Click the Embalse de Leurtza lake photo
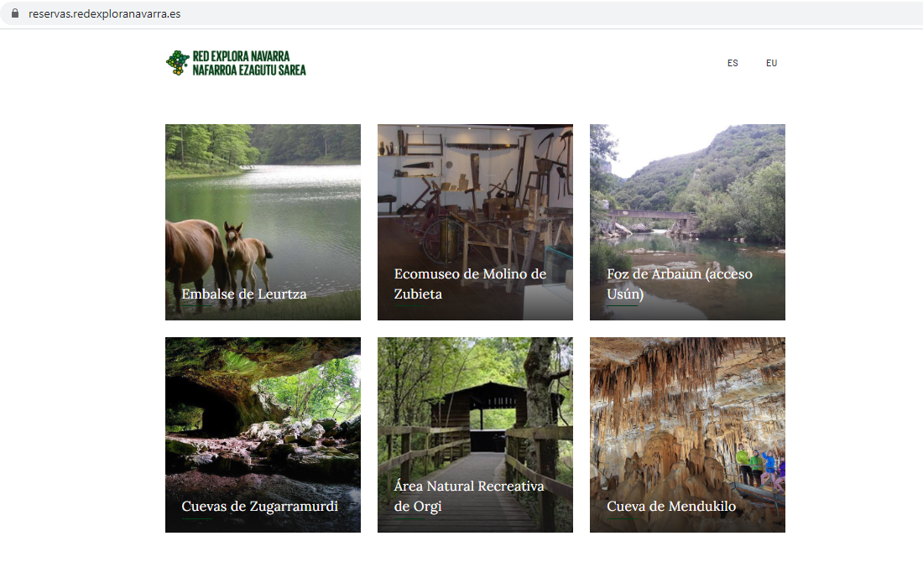 click(x=263, y=201)
